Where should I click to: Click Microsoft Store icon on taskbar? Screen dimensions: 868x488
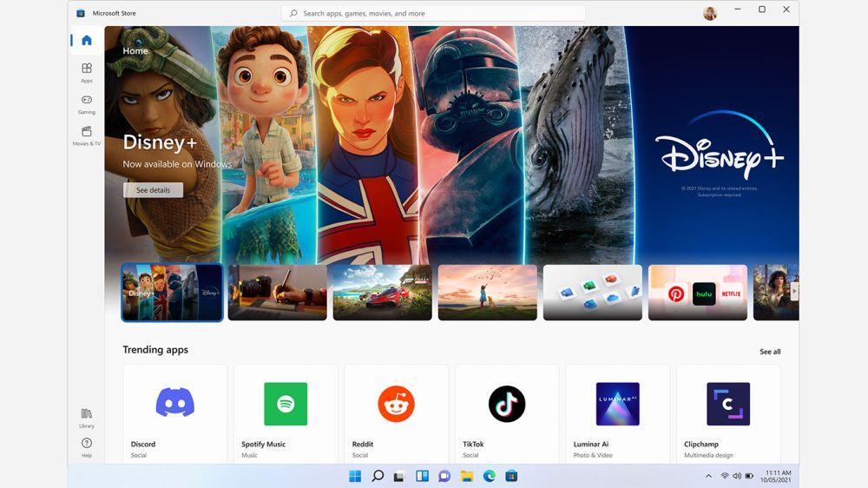tap(511, 476)
